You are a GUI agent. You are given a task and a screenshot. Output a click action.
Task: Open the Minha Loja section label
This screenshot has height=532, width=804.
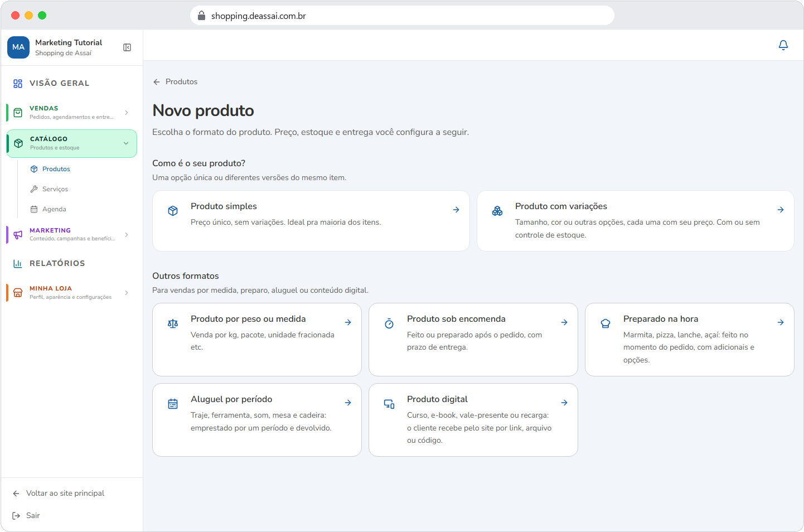point(51,288)
